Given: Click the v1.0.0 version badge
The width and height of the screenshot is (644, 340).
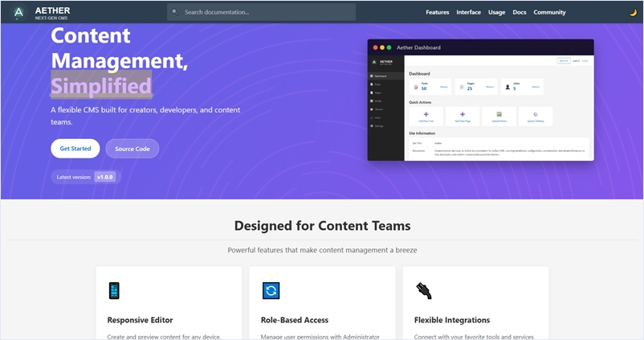Looking at the screenshot, I should tap(105, 176).
